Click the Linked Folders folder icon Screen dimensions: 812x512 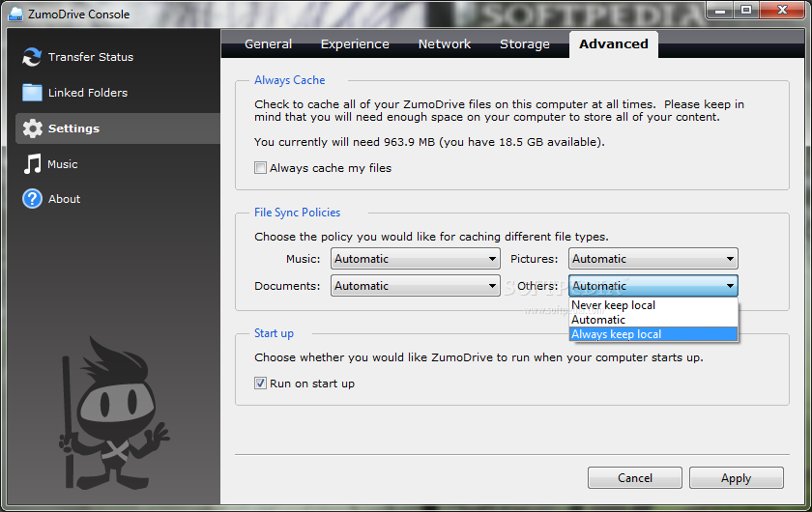pyautogui.click(x=32, y=93)
